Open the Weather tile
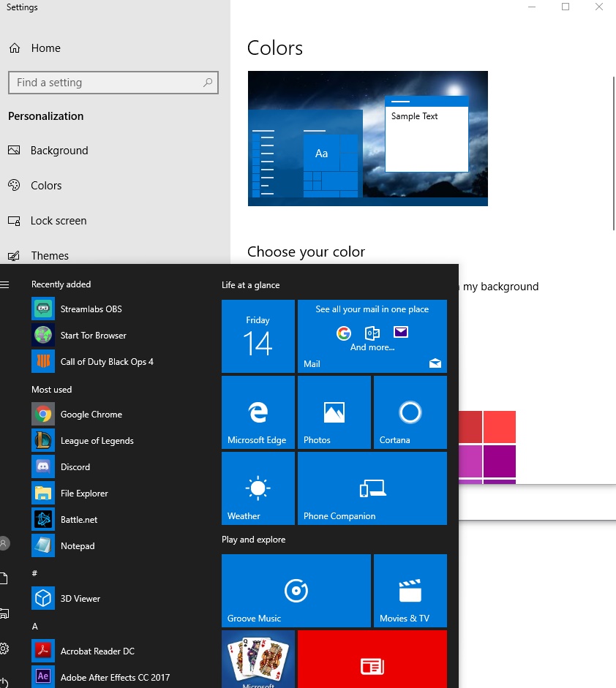Viewport: 616px width, 688px height. [258, 488]
